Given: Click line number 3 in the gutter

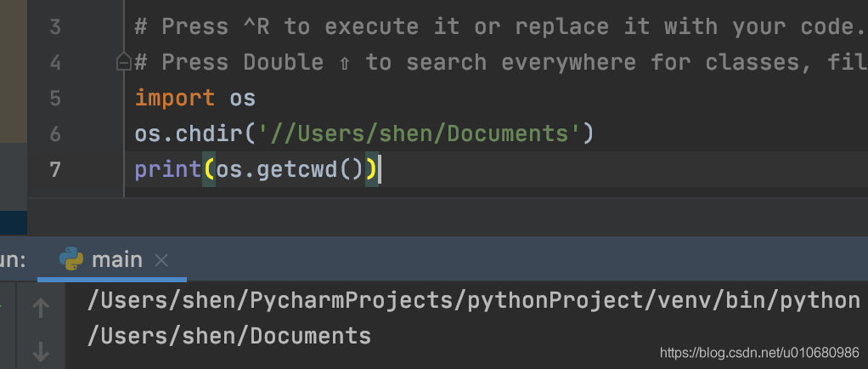Looking at the screenshot, I should coord(55,26).
